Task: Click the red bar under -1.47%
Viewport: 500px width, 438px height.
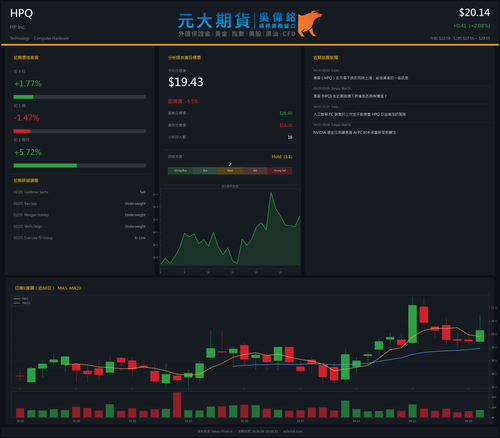Action: pos(22,131)
